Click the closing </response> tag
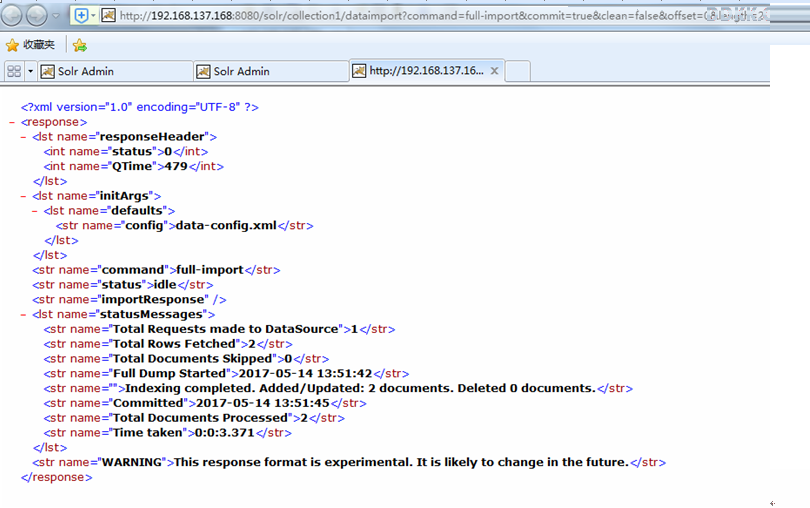Screen dimensions: 810x508 tap(56, 478)
